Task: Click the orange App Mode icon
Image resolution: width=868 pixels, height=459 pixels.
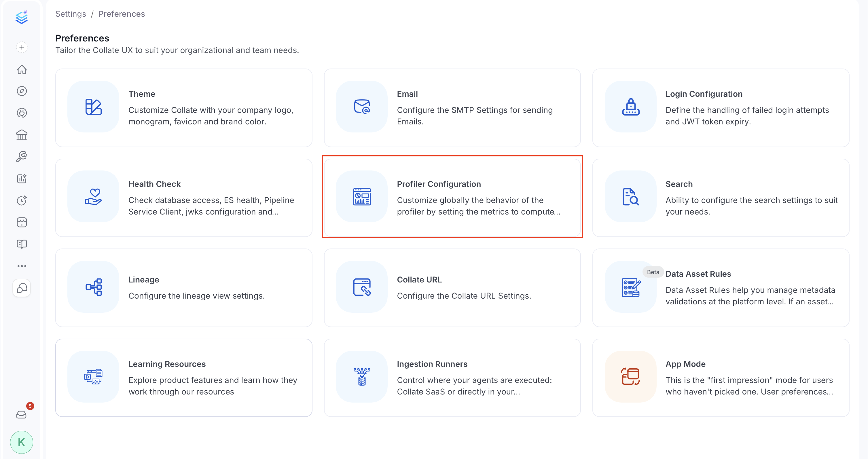Action: (630, 377)
